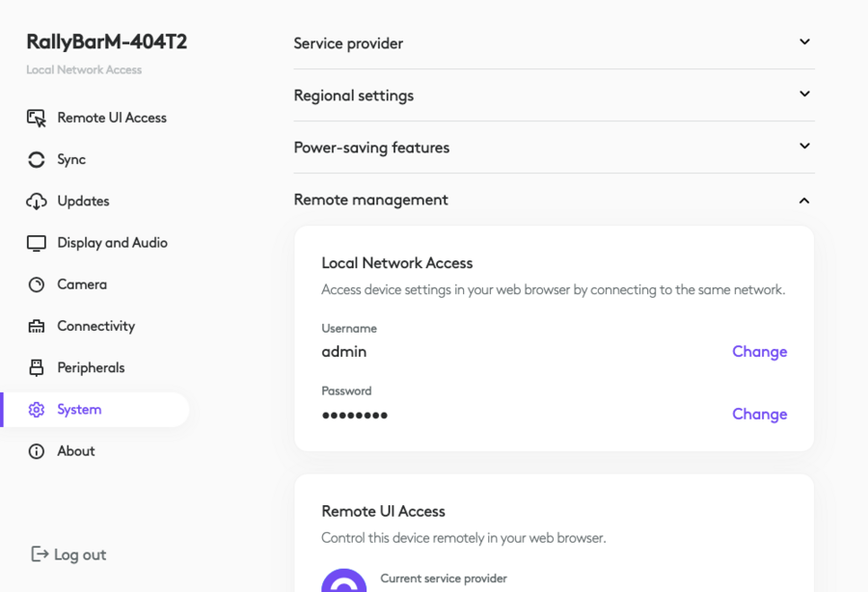Expand the Power-saving features chevron
Screen dimensions: 868x592
pos(805,146)
